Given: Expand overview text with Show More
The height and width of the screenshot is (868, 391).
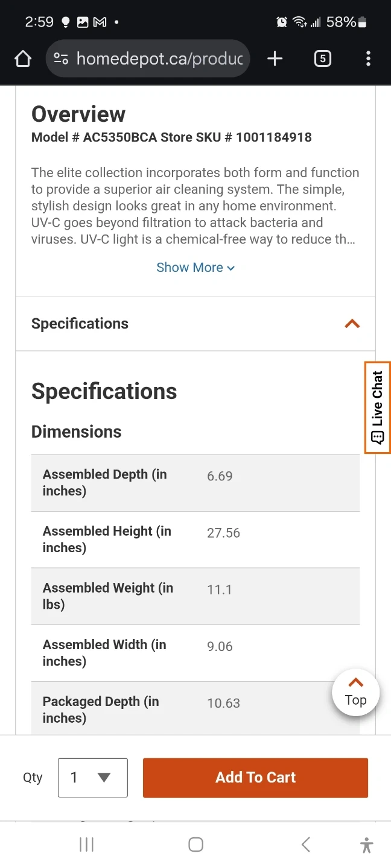Looking at the screenshot, I should (x=195, y=268).
